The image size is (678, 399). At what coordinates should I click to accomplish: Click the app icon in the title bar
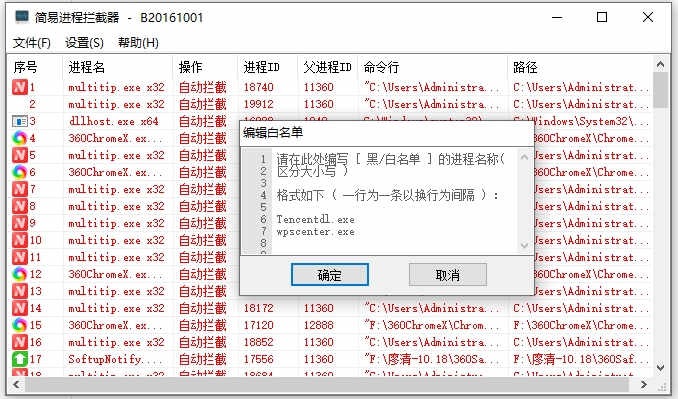22,17
